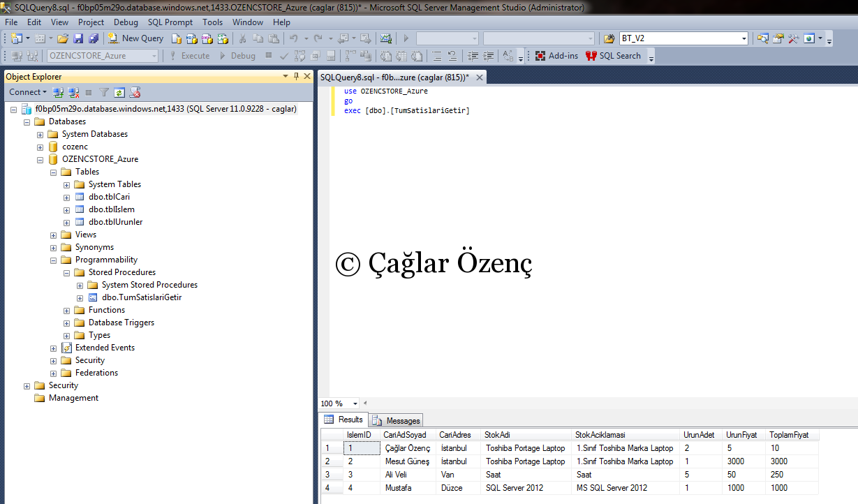
Task: Collapse the Databases tree node
Action: click(27, 121)
